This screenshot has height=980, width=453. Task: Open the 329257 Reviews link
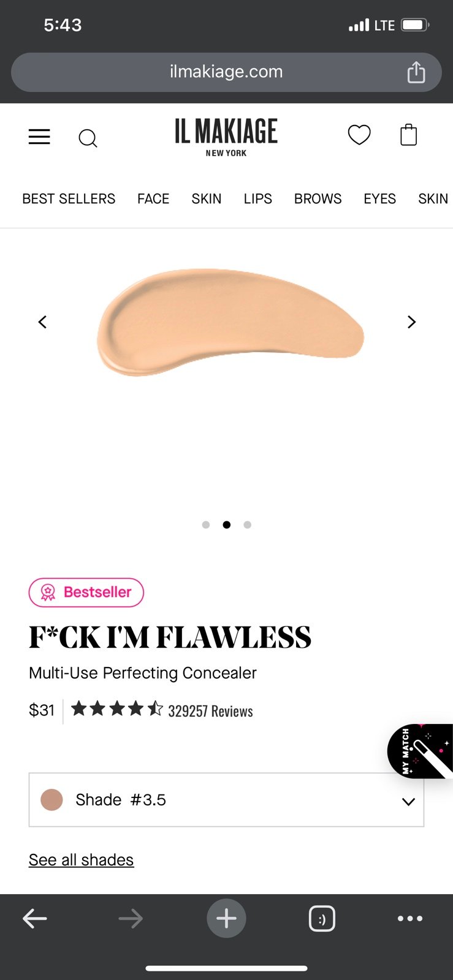[210, 711]
